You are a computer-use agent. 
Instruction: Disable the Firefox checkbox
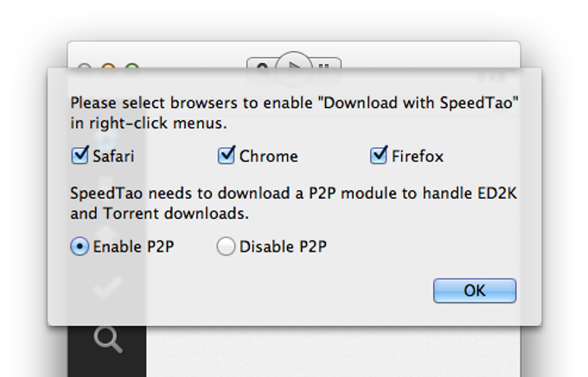coord(379,156)
